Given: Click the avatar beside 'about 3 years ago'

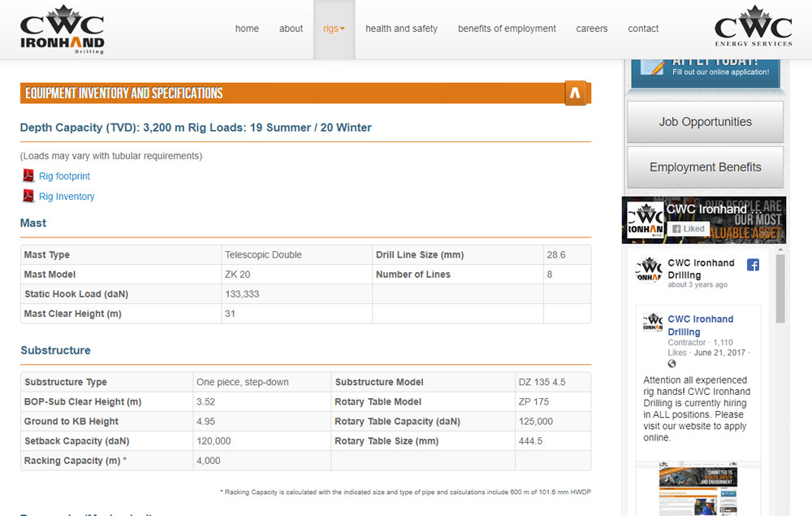Looking at the screenshot, I should (x=649, y=270).
